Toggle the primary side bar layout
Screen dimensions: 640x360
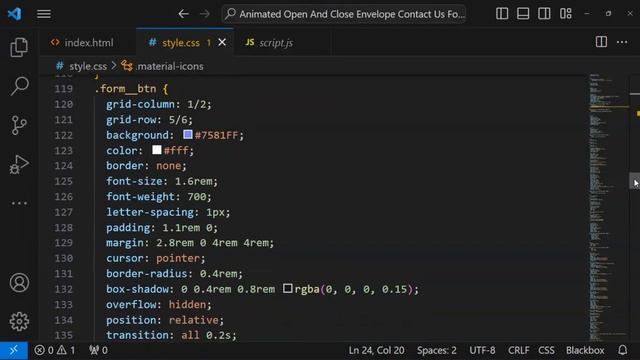point(502,14)
